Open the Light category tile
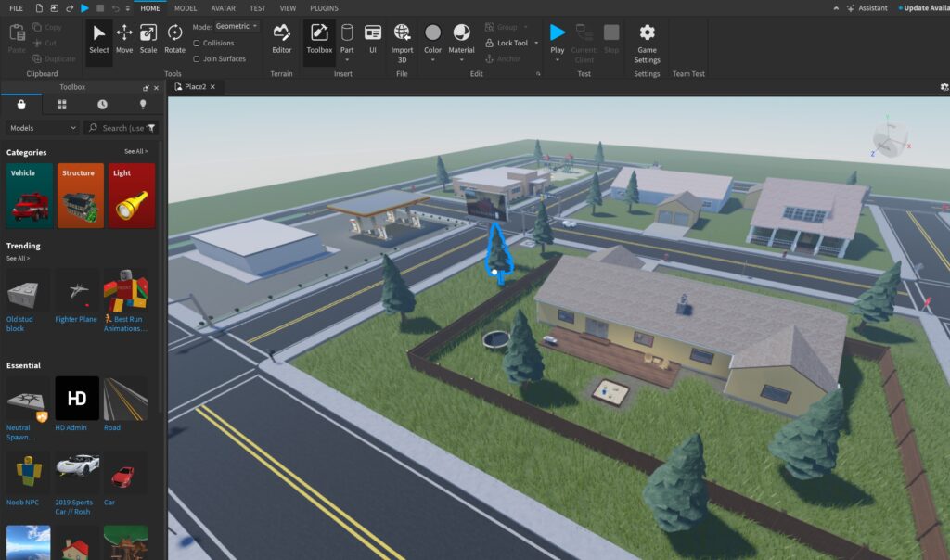950x560 pixels. coord(132,196)
